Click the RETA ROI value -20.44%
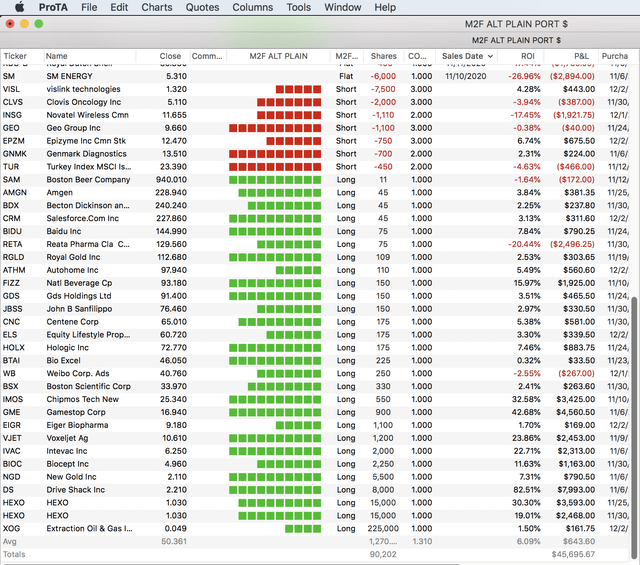The width and height of the screenshot is (640, 565). 524,244
